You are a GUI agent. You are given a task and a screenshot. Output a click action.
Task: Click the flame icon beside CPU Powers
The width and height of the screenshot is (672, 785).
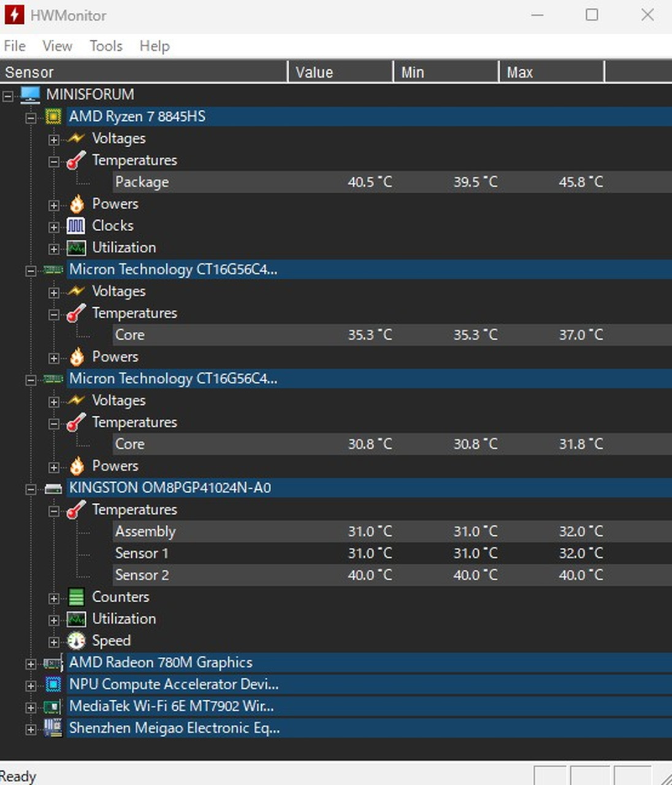(x=76, y=204)
